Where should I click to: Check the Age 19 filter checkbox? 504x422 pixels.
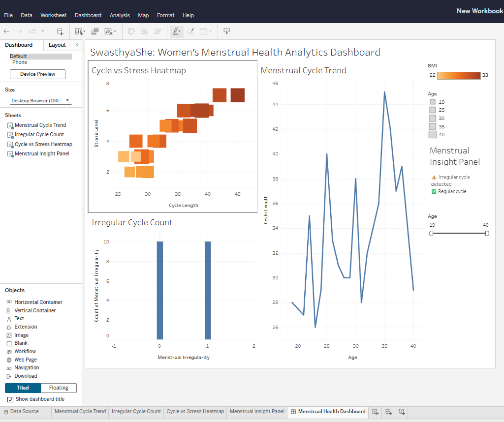433,102
